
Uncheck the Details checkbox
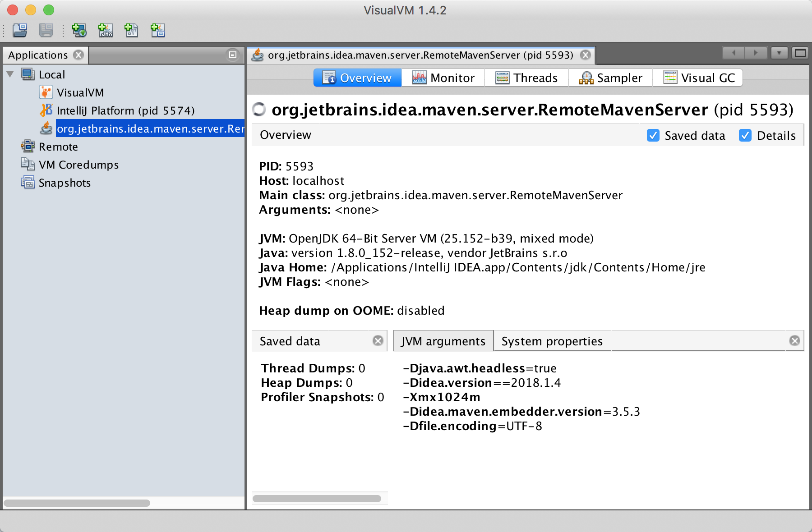pyautogui.click(x=745, y=135)
